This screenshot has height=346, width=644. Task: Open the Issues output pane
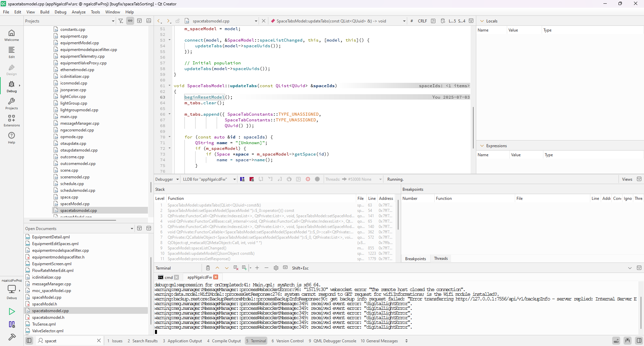(115, 341)
